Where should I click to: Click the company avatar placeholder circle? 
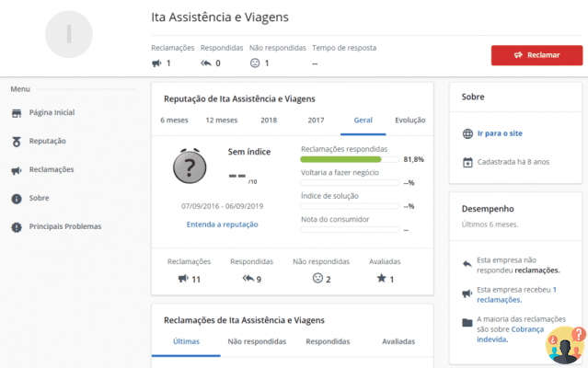click(69, 34)
